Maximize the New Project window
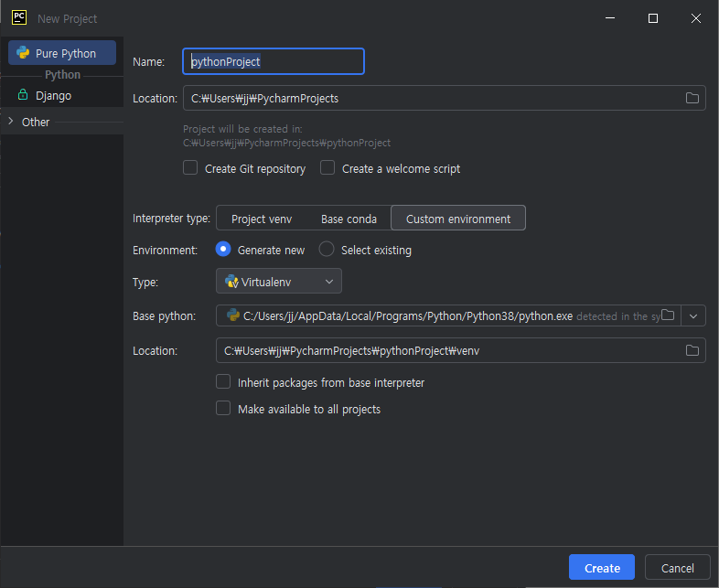 [x=653, y=18]
